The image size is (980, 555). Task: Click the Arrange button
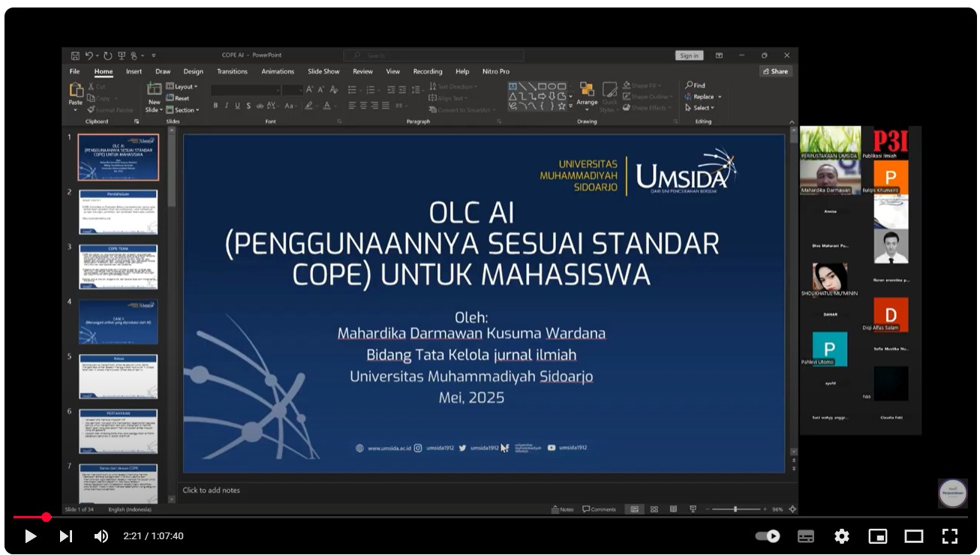pos(587,95)
